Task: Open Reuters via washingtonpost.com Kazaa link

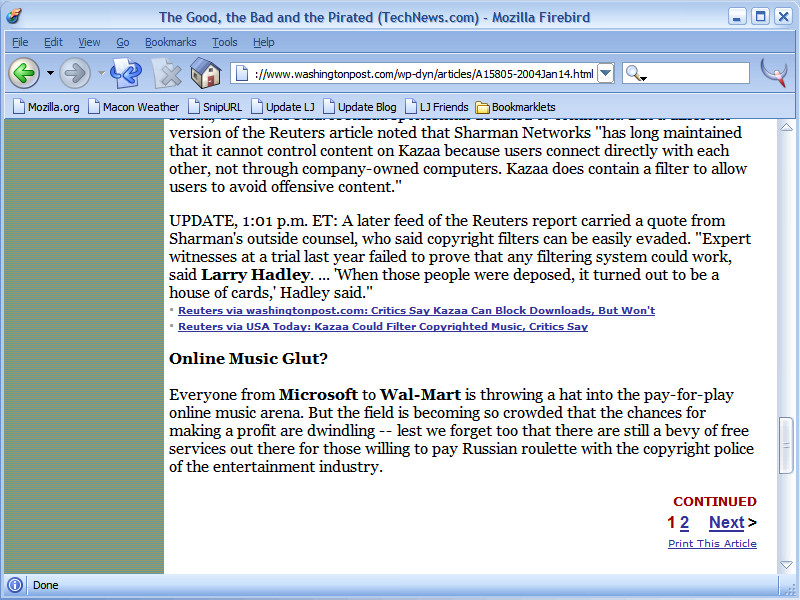Action: (416, 310)
